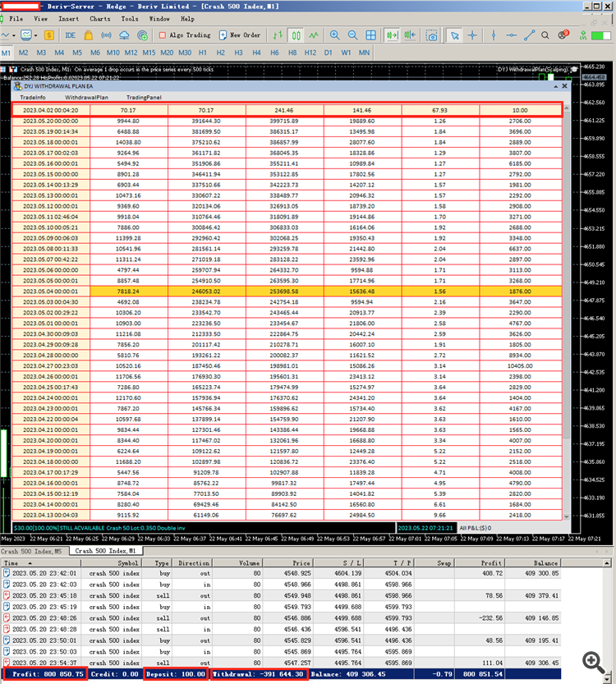Open the Insert menu
Screen dimensions: 616x684
click(69, 19)
